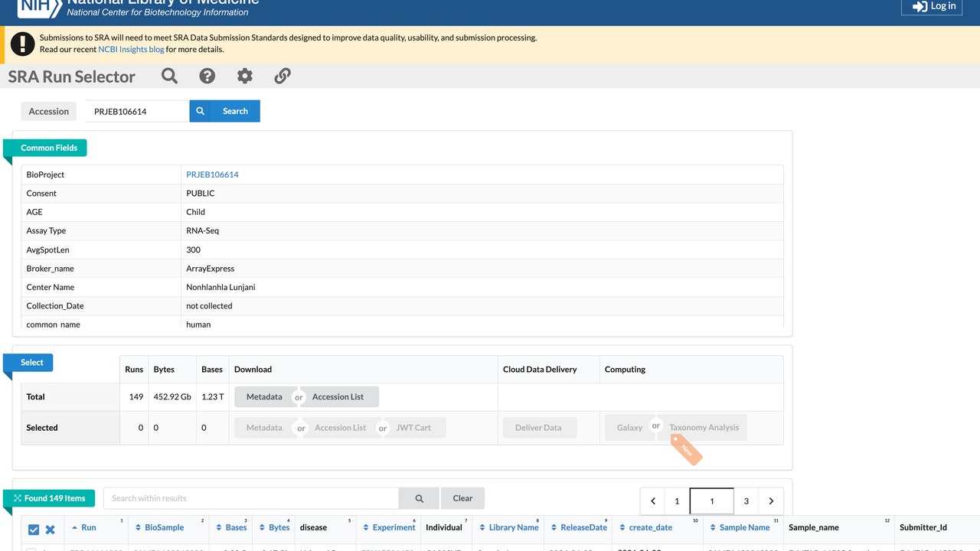Click the Select section tab label

[x=32, y=363]
